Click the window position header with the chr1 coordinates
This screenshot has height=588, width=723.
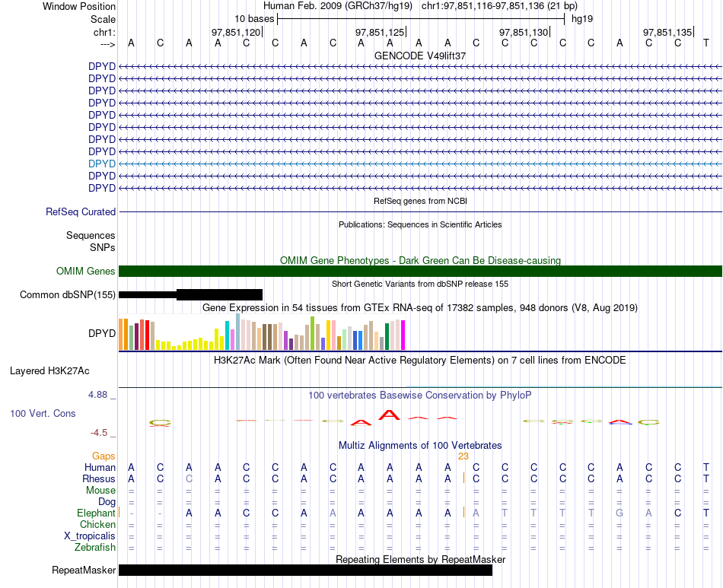tap(420, 6)
